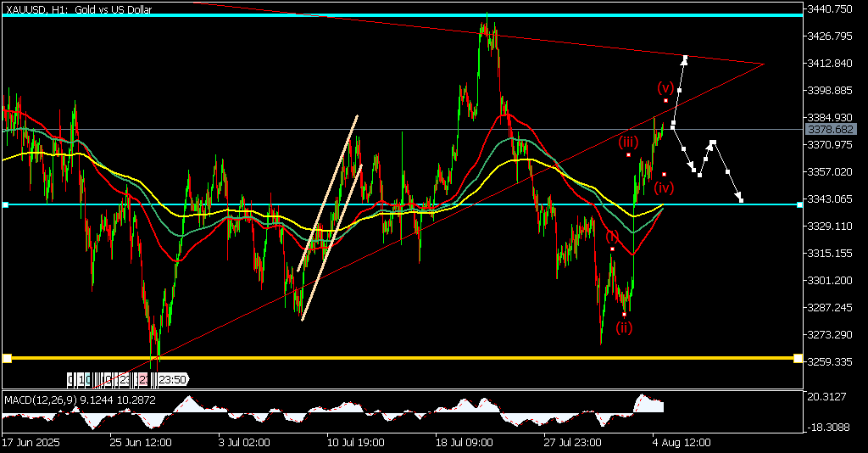Click the 27 Jul 23:00 time label
The image size is (868, 453).
tap(572, 443)
